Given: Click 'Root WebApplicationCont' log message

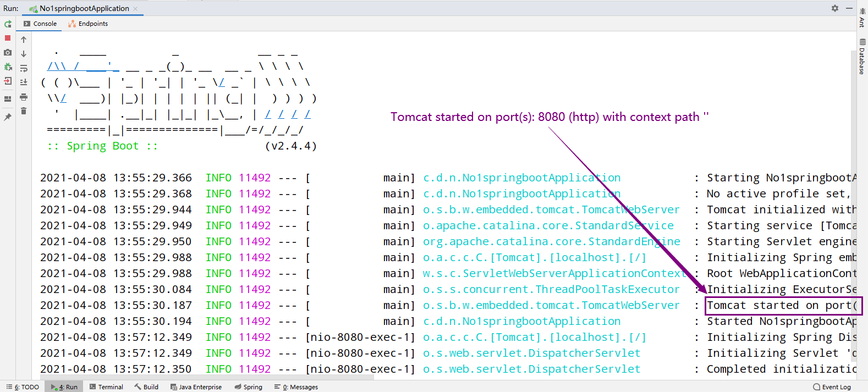Looking at the screenshot, I should point(781,273).
